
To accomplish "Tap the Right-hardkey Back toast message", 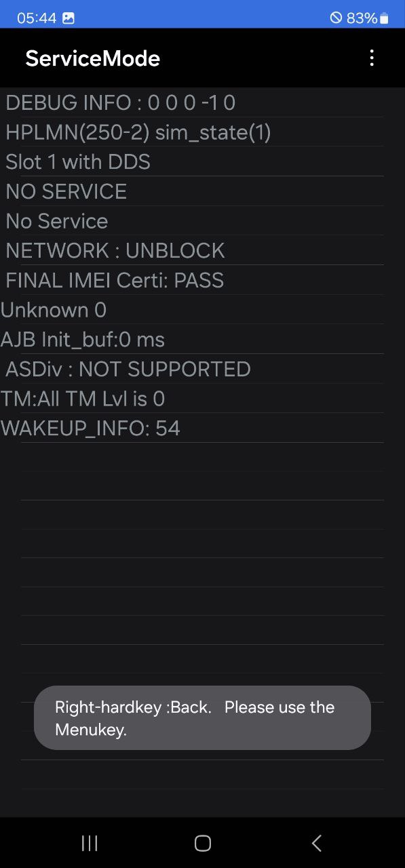I will point(202,717).
